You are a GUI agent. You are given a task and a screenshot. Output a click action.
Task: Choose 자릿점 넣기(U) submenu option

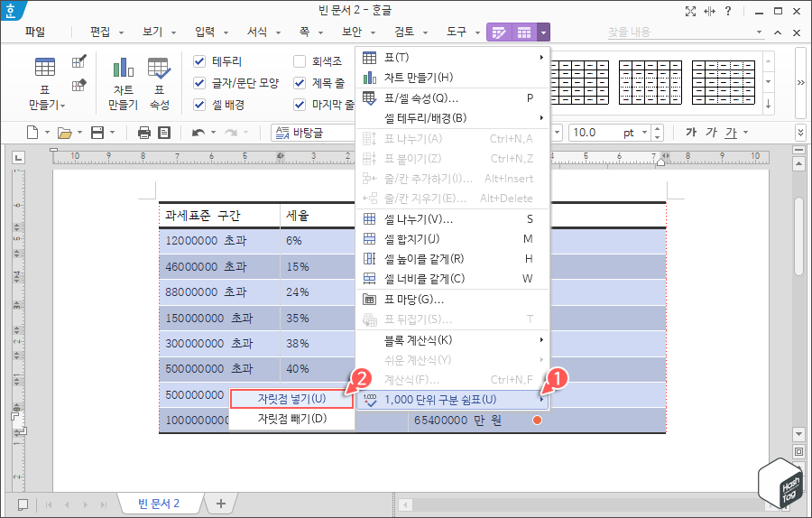(292, 399)
